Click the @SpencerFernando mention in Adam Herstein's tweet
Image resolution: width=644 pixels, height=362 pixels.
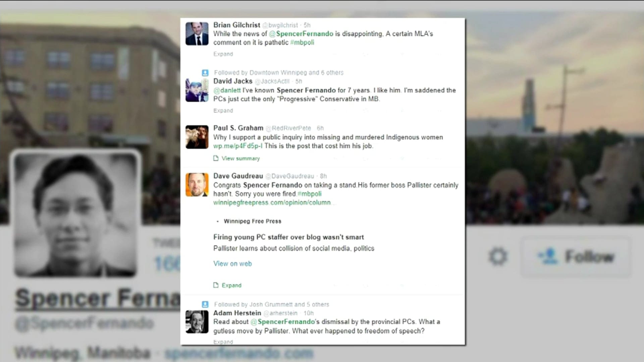click(283, 322)
